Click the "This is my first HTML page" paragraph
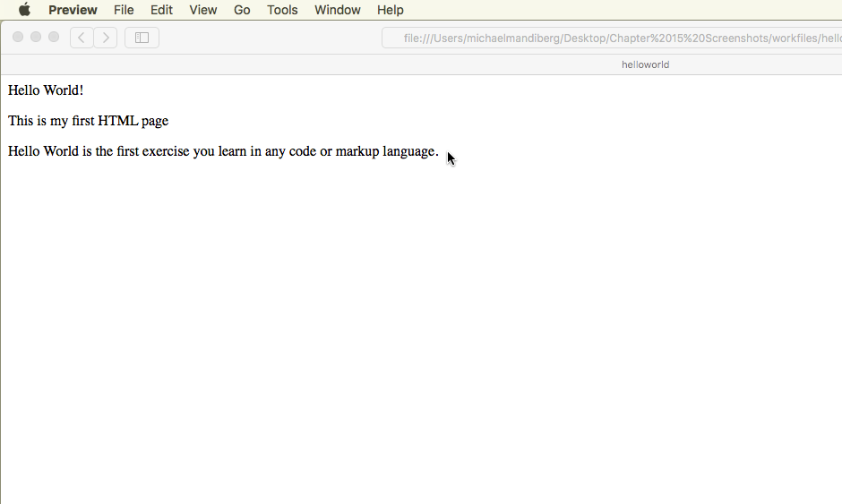 [x=88, y=121]
